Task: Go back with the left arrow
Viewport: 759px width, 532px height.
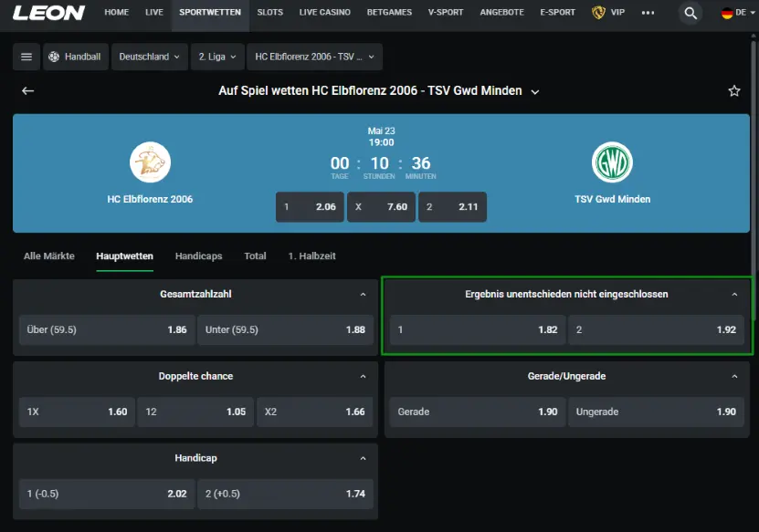Action: (27, 90)
